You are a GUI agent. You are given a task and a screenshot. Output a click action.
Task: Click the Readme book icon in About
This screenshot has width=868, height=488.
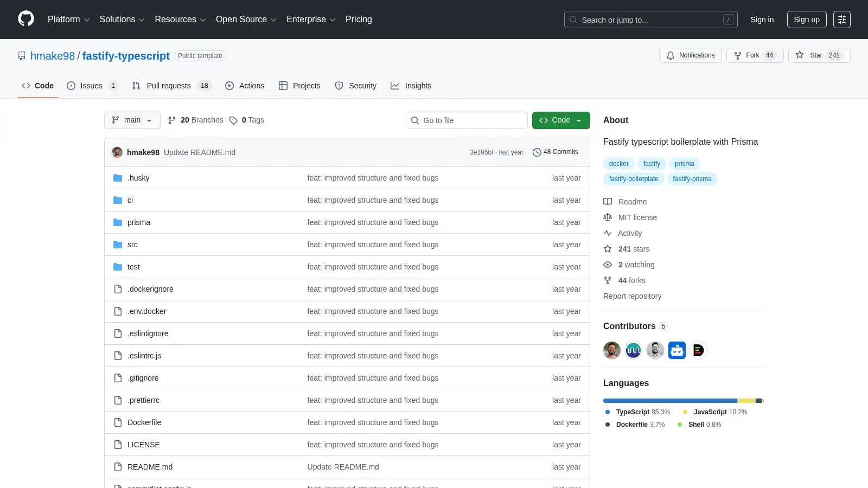point(608,202)
